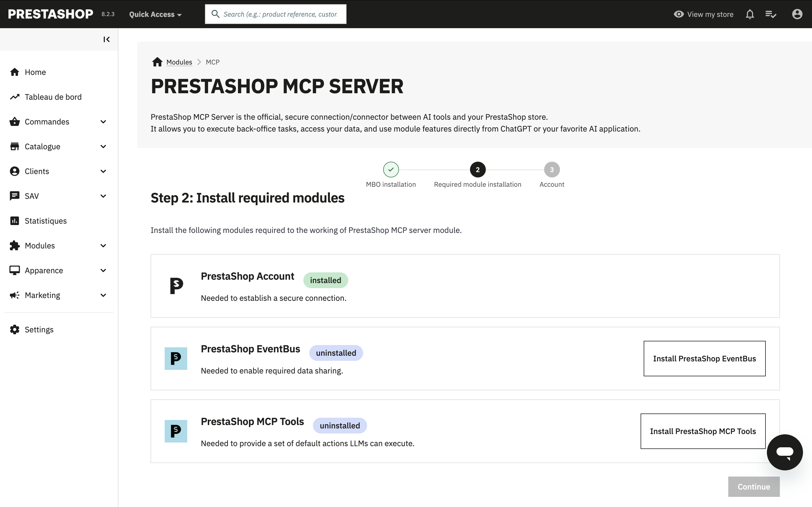Screen dimensions: 812x507
Task: Click View my store eye icon
Action: (678, 14)
